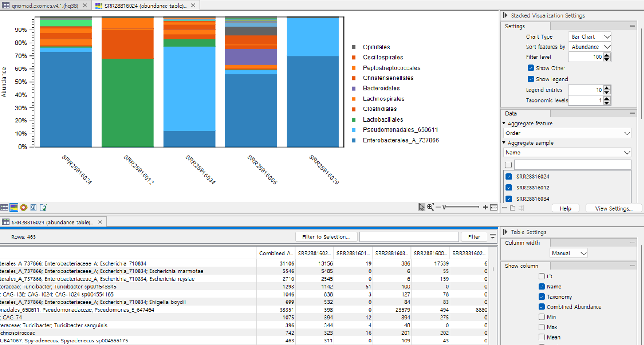Open sunburst ring chart view
Screen dimensions: 644x345
tap(23, 207)
